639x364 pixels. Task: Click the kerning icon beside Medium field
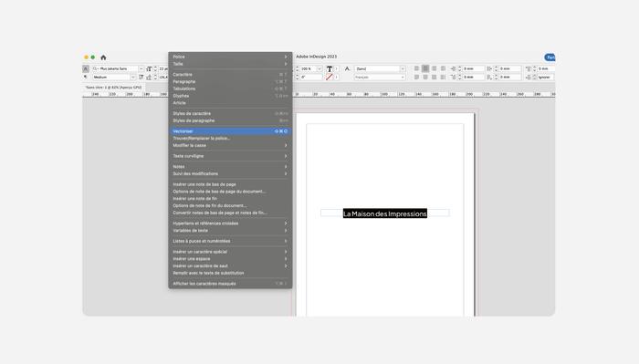tap(141, 77)
